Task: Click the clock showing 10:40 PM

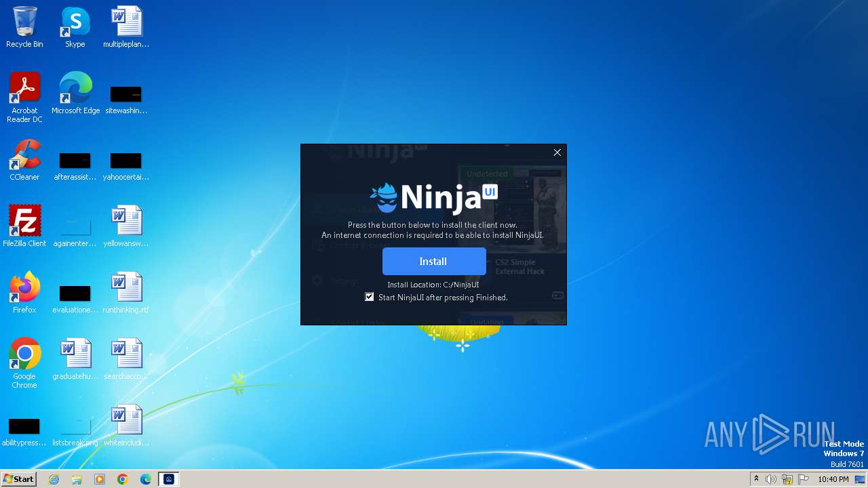Action: tap(833, 479)
